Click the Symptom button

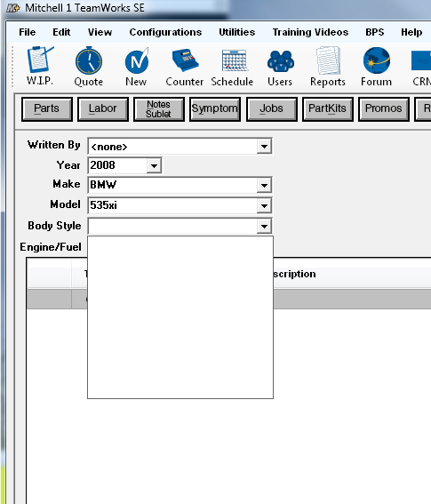(x=215, y=109)
